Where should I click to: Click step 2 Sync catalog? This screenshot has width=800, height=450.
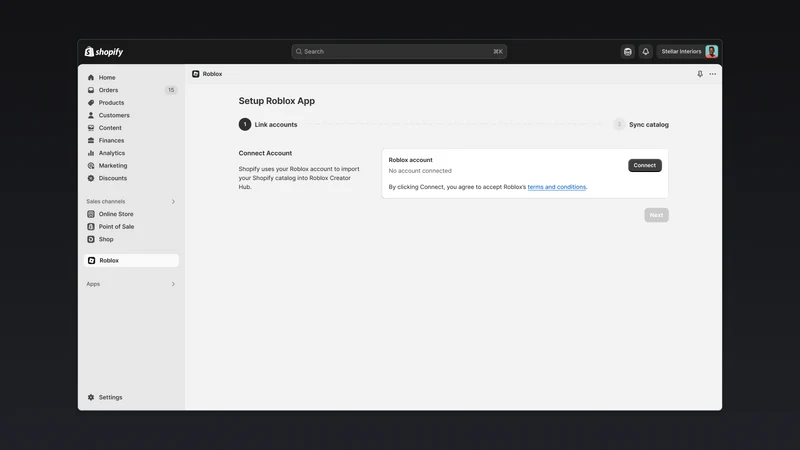(x=641, y=124)
